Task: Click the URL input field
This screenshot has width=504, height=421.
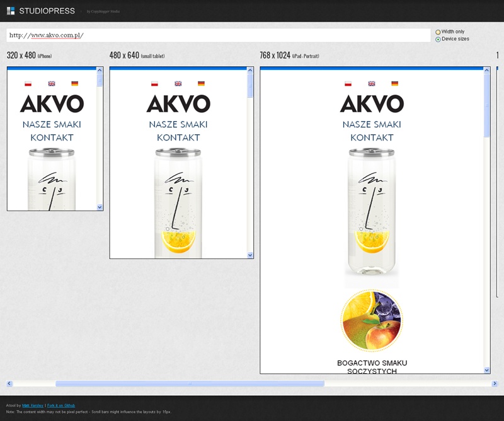Action: click(217, 35)
